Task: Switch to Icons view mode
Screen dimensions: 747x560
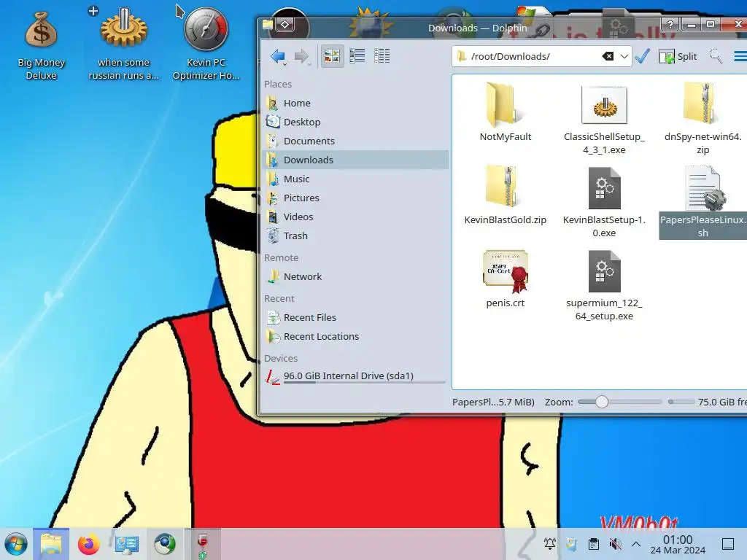Action: point(332,56)
